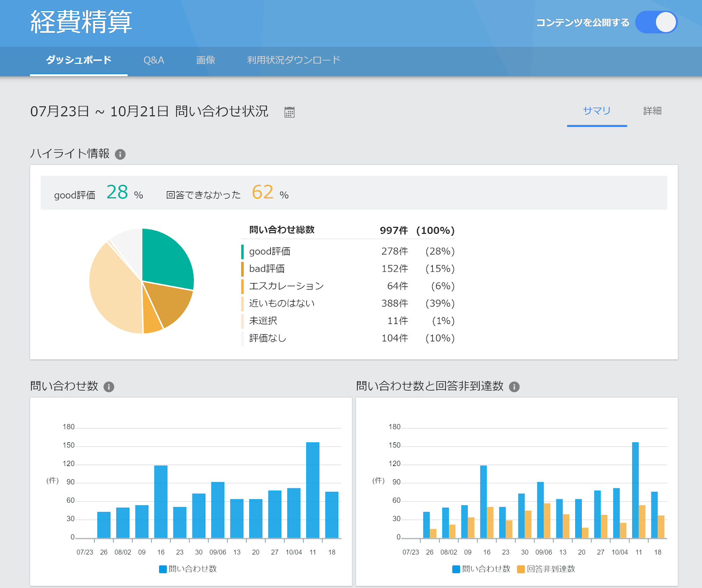Click info icon beside 問い合わせ数 heading
Viewport: 702px width, 588px height.
pos(109,387)
